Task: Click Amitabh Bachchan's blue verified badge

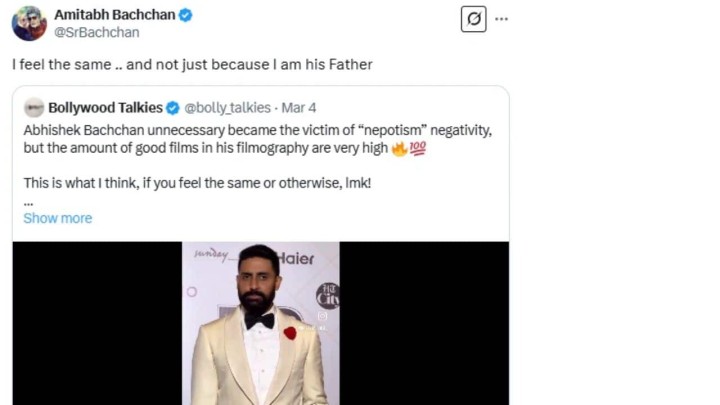Action: (x=186, y=15)
